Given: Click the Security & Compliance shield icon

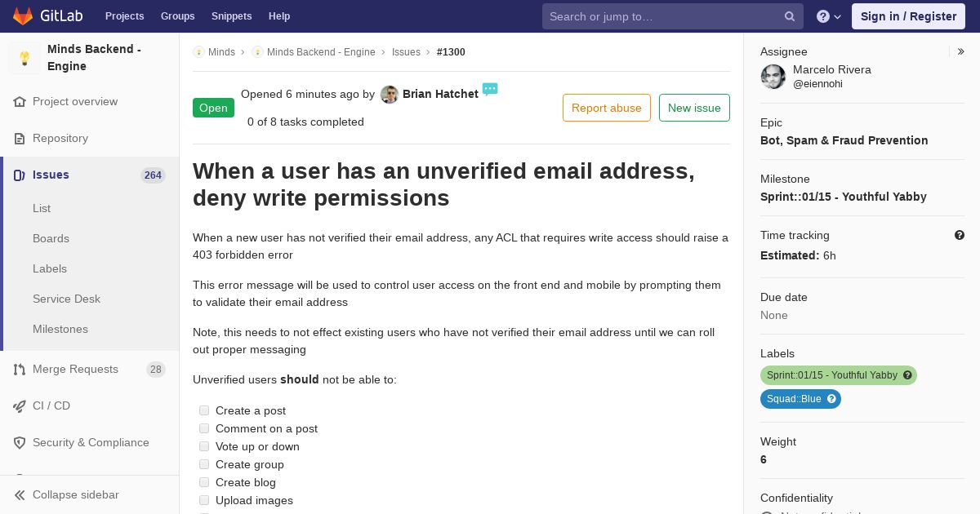Looking at the screenshot, I should [20, 442].
